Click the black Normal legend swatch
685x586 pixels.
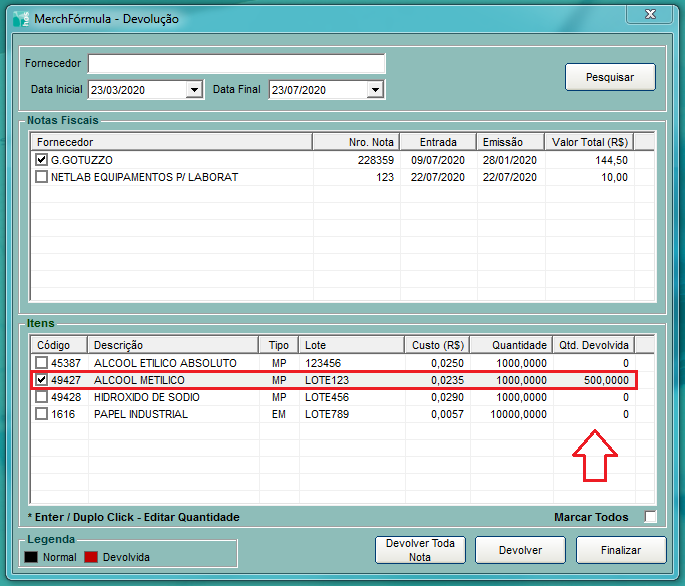[x=33, y=557]
